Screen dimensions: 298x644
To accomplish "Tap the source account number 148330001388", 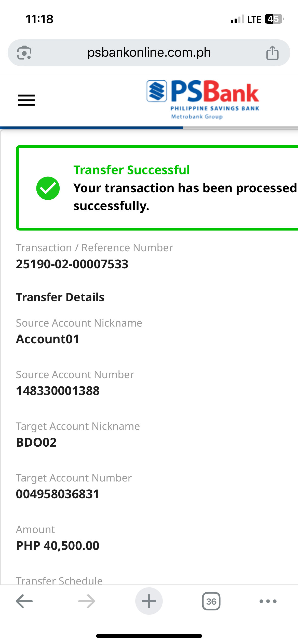I will coord(58,391).
